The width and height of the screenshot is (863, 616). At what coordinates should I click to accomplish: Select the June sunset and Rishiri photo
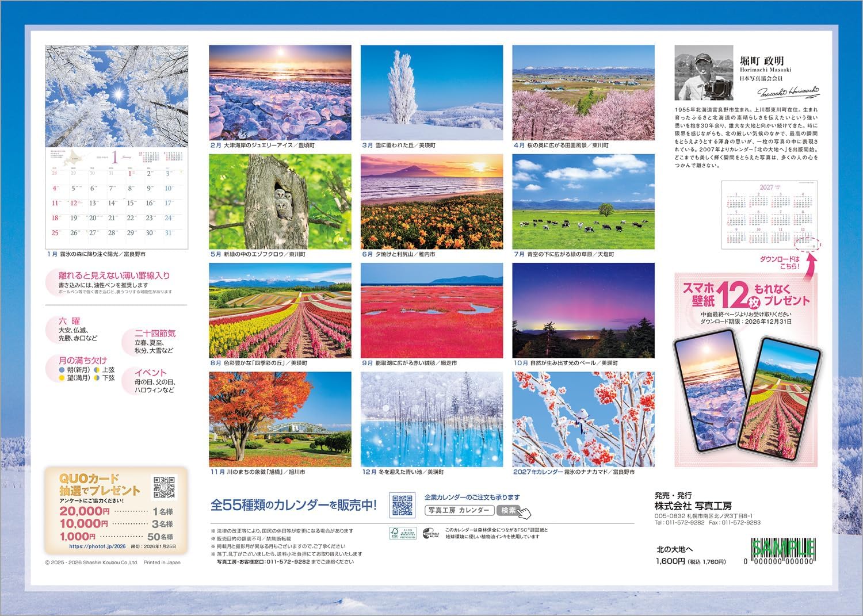432,201
